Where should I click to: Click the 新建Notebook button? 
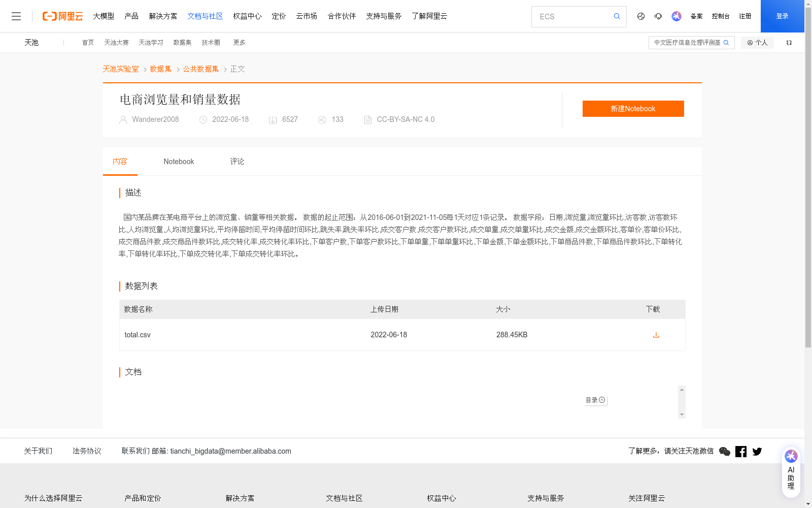coord(633,109)
